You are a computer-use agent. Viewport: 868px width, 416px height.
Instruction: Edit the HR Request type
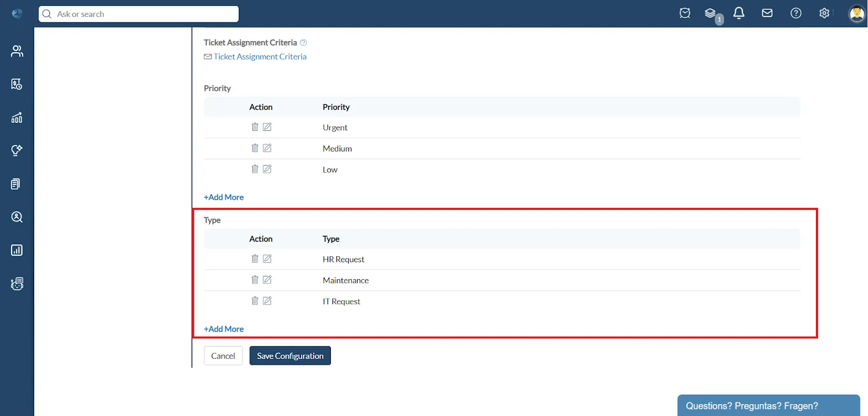point(267,259)
